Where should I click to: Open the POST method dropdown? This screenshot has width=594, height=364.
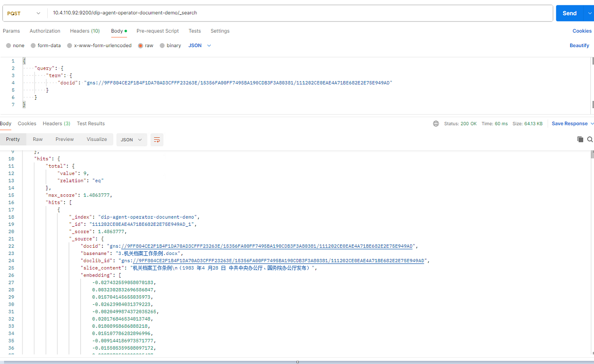24,13
